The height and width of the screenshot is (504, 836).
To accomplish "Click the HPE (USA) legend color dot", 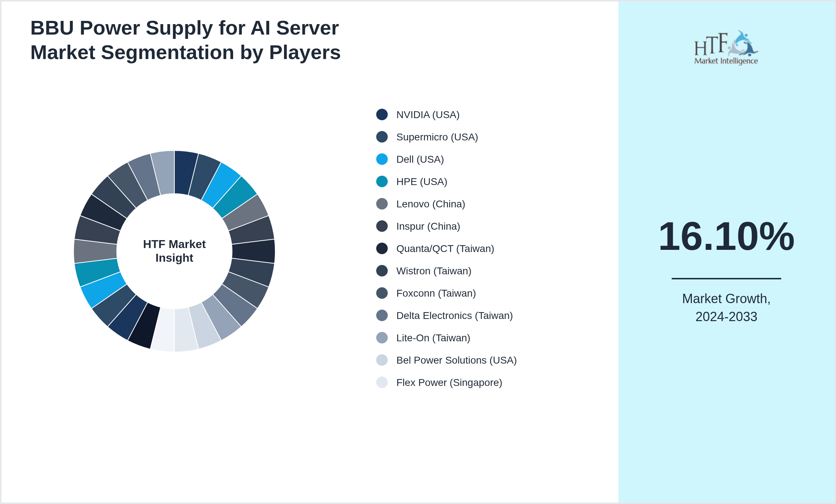I will [x=382, y=181].
